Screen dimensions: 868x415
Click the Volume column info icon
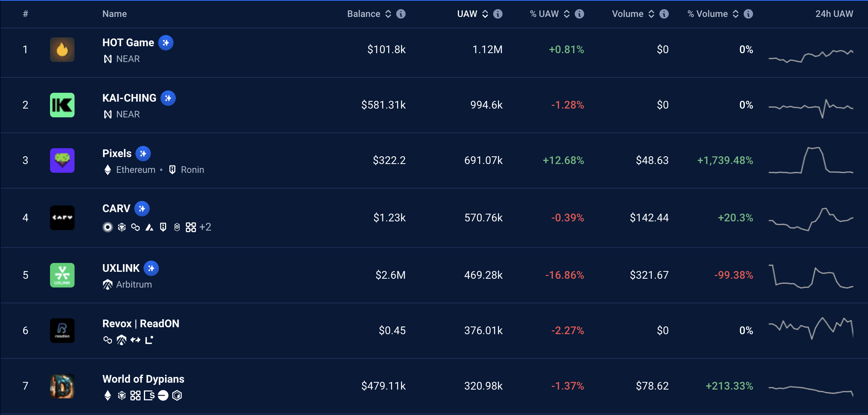coord(664,14)
